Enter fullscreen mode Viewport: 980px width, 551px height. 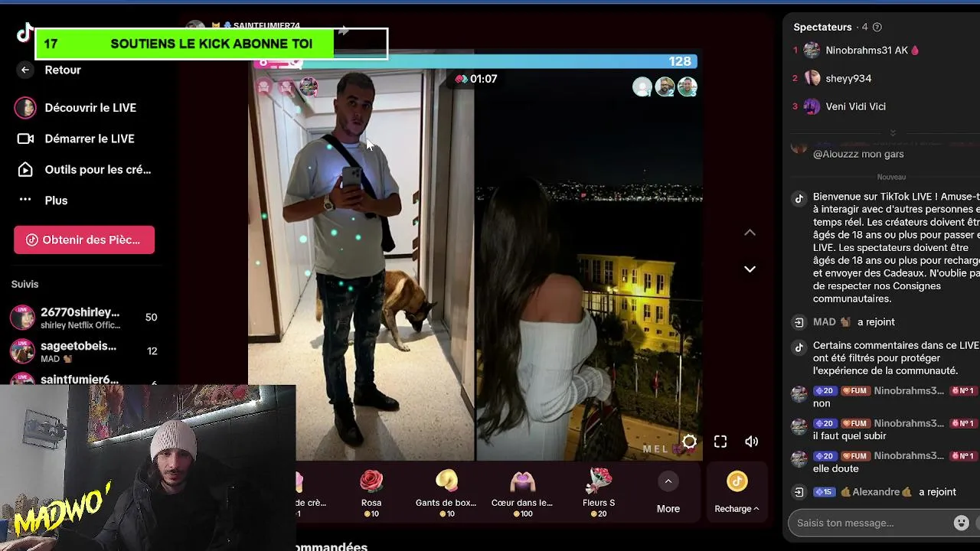(x=720, y=442)
